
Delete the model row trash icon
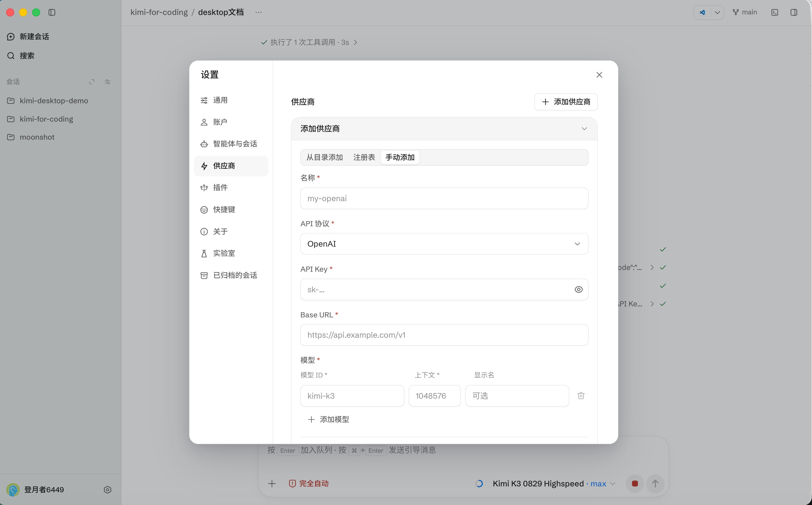click(x=581, y=396)
